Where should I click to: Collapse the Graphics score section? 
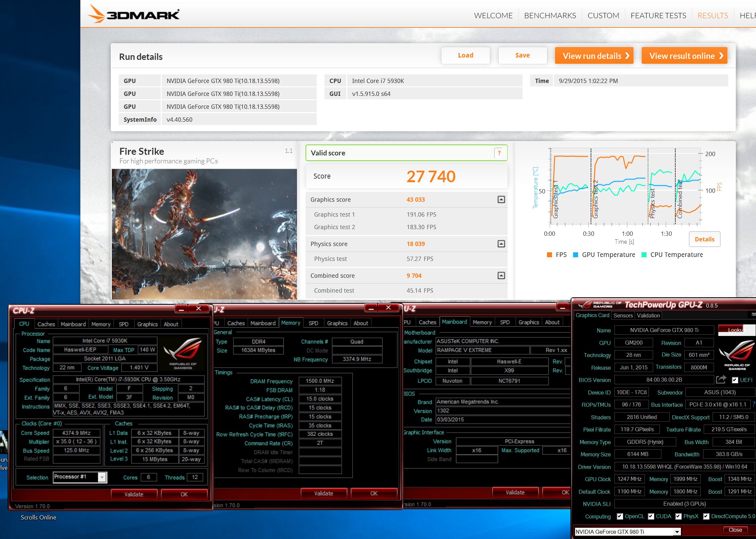(501, 199)
